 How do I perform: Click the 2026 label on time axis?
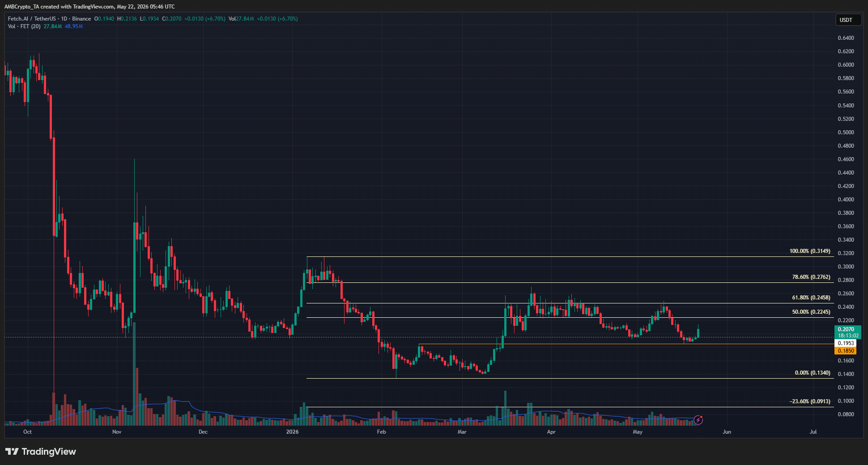pos(292,432)
